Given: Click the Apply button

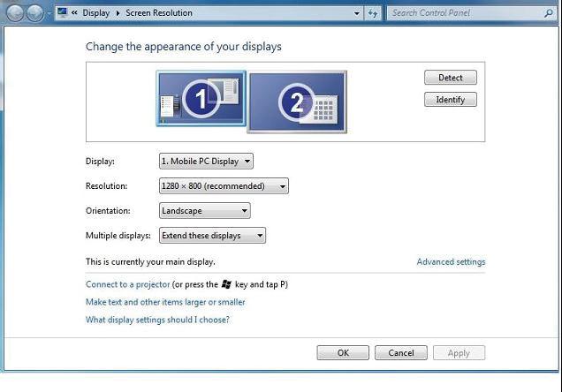Looking at the screenshot, I should click(x=459, y=352).
